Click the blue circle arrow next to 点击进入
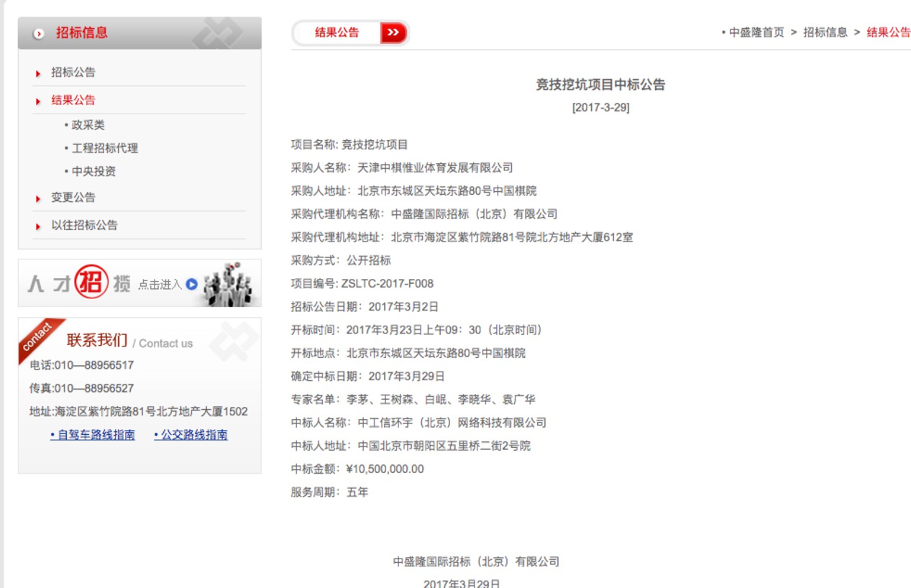 [191, 284]
